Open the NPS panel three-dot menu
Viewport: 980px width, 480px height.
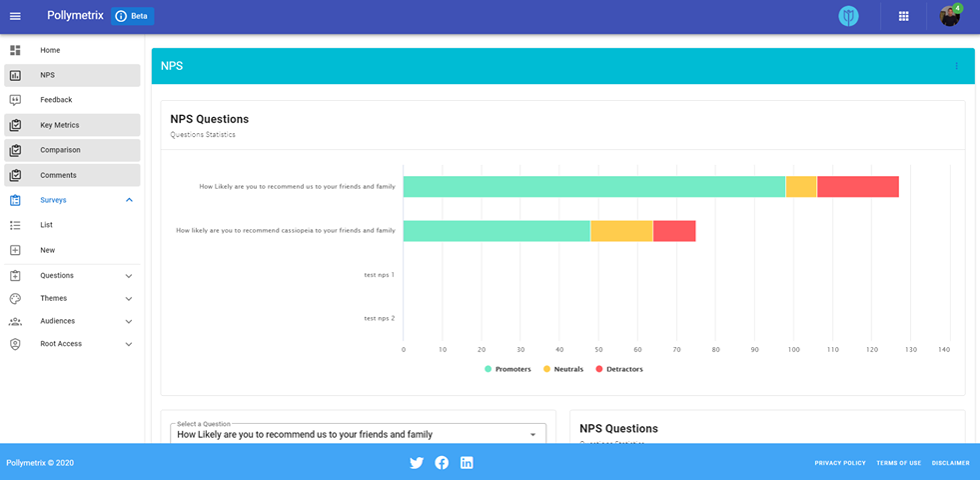pos(956,66)
